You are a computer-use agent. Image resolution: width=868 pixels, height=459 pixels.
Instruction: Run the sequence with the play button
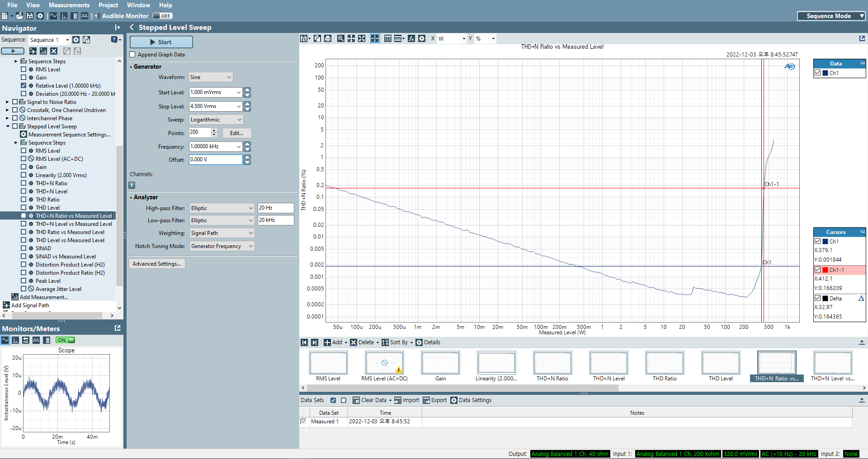point(13,51)
